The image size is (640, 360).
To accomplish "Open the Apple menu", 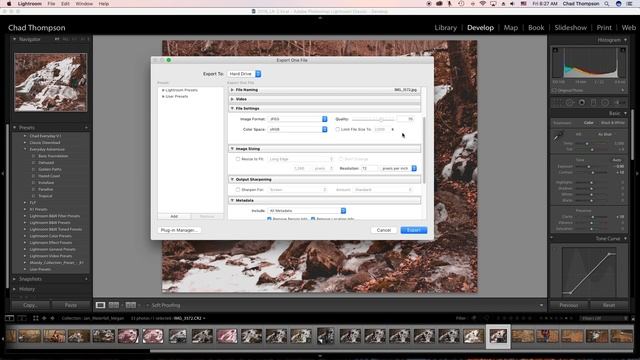I will point(9,4).
